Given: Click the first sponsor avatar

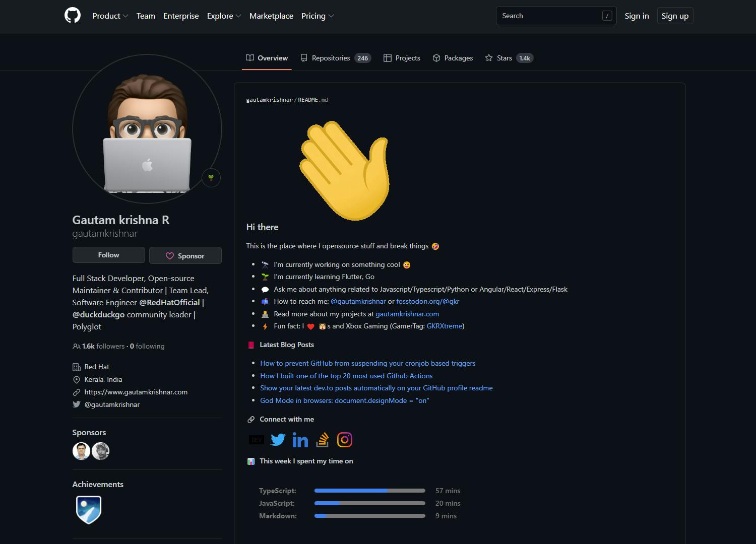Looking at the screenshot, I should coord(81,451).
